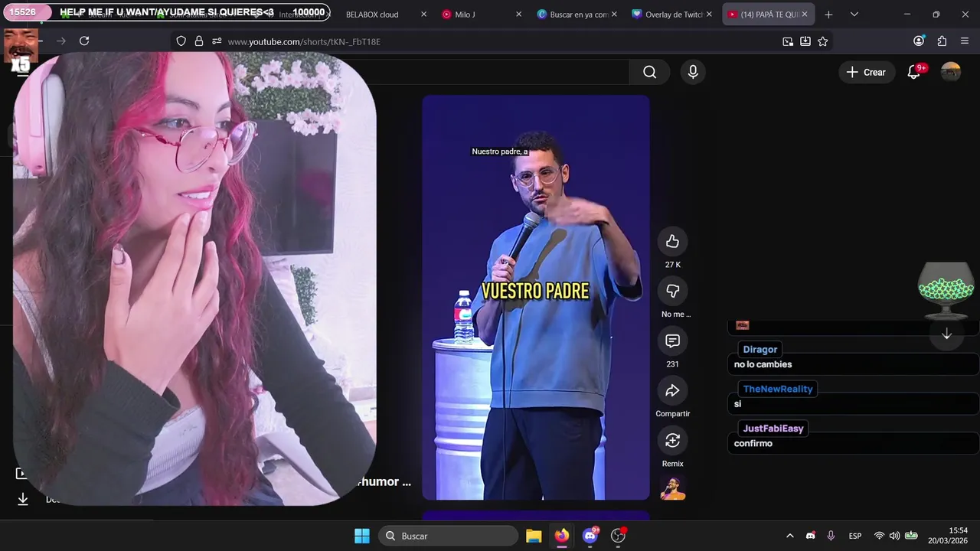Start voice search with microphone
980x551 pixels.
pyautogui.click(x=693, y=72)
